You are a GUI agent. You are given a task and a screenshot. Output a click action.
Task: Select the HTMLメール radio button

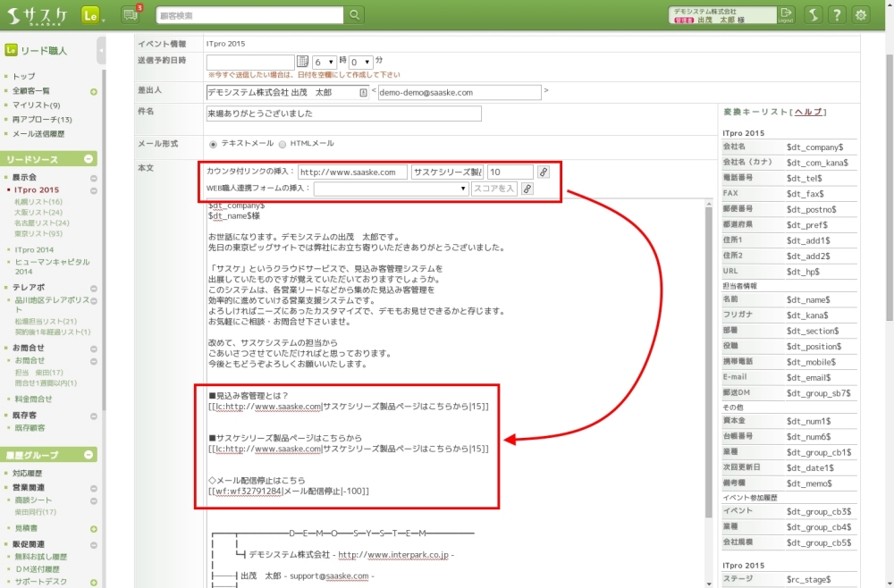(283, 144)
